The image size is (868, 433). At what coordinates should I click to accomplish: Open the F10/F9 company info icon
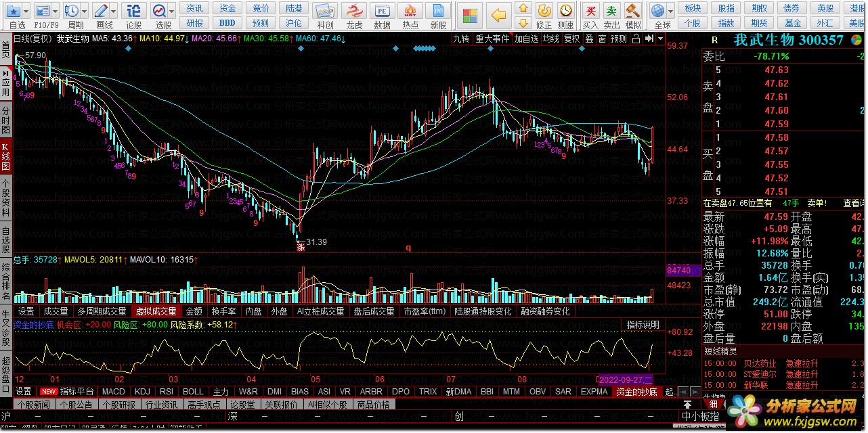[43, 12]
